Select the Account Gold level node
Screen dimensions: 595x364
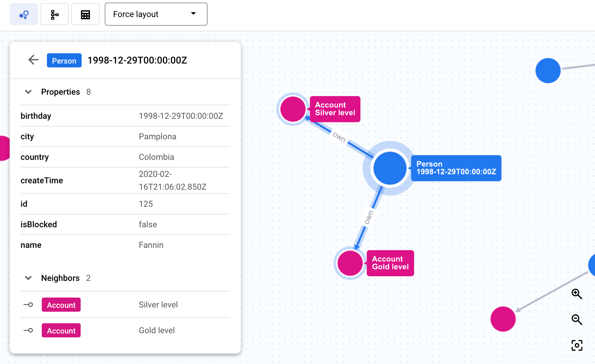[x=350, y=263]
